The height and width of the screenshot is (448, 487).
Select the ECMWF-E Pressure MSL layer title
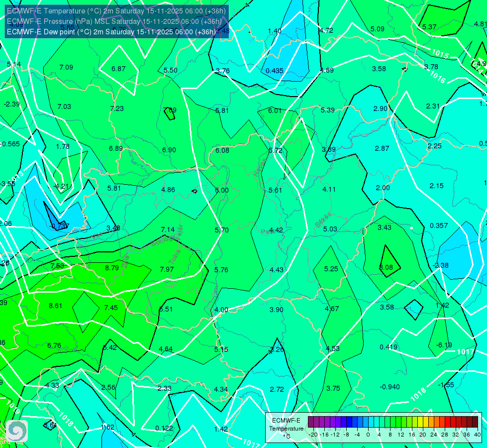(x=114, y=21)
